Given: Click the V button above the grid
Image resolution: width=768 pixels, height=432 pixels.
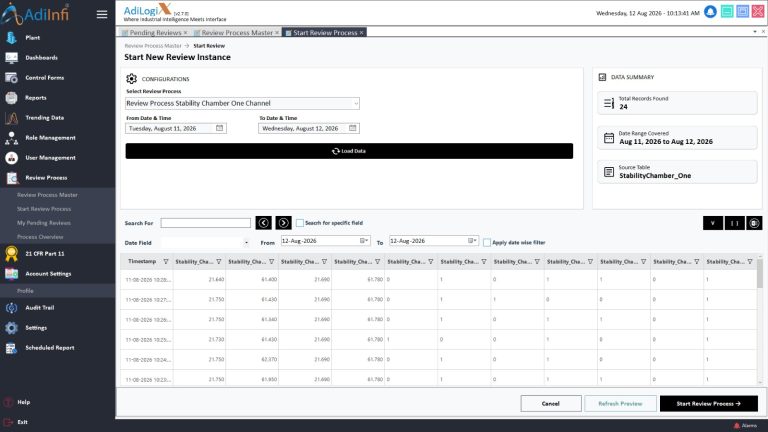Looking at the screenshot, I should [713, 223].
